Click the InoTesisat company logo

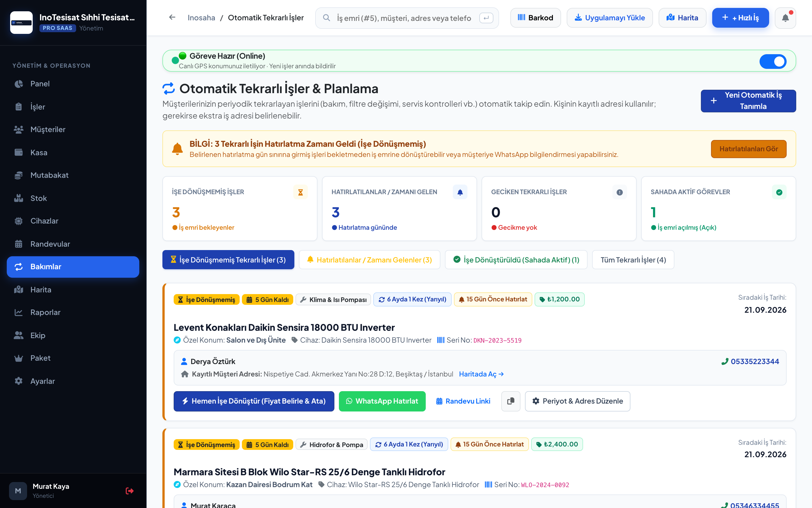point(21,23)
